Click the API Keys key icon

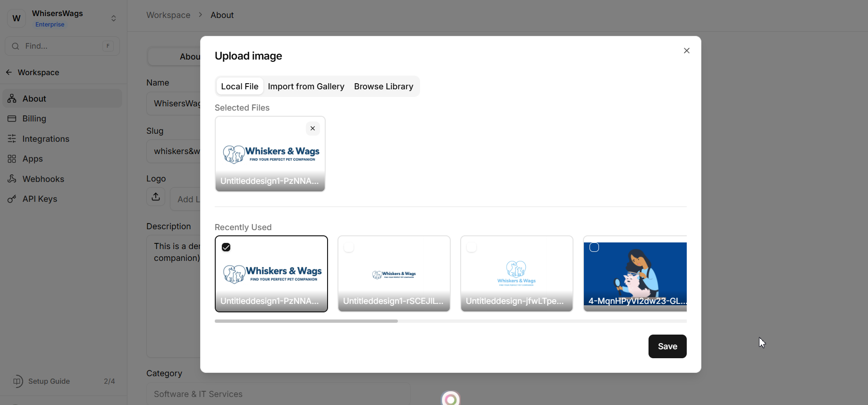point(12,199)
